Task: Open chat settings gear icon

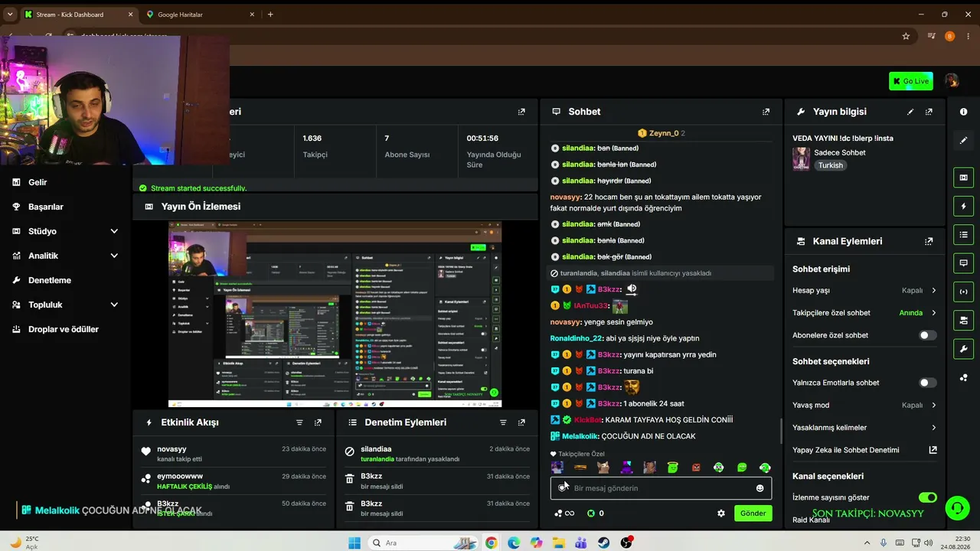Action: click(x=720, y=514)
